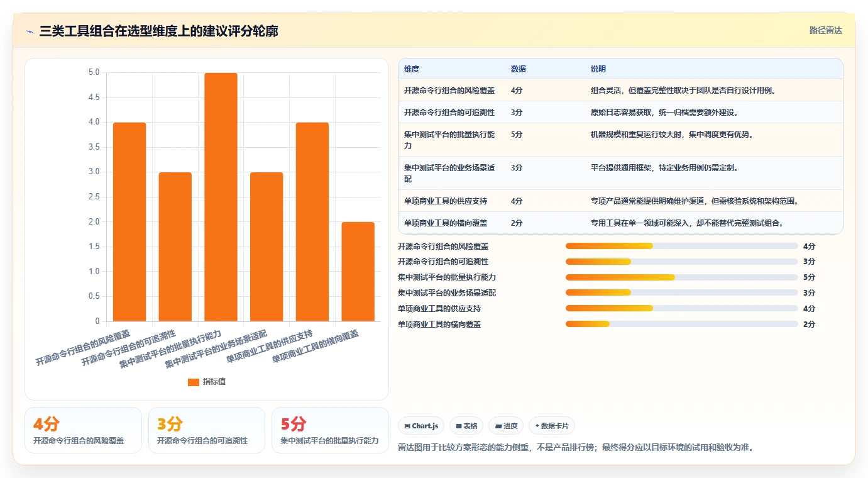This screenshot has width=868, height=478.
Task: Click the description 专用工具在单一领域可能深入
Action: click(687, 223)
